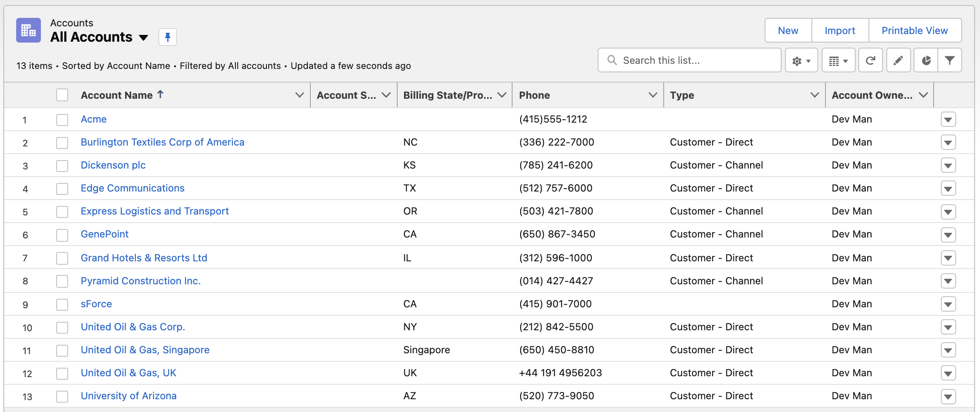Click phone number (415) 901-7000
Screen dimensions: 980x412
tap(556, 304)
